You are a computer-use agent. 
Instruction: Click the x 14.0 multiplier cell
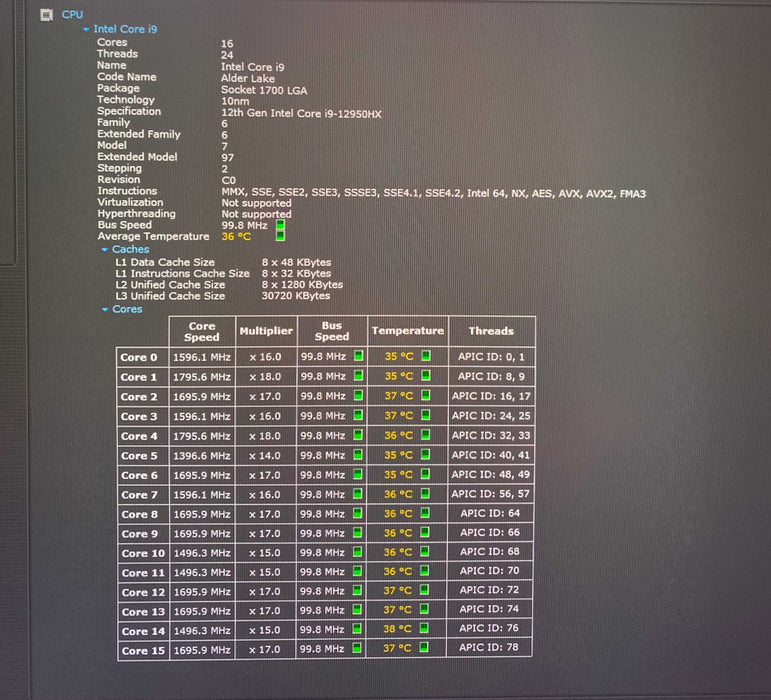tap(265, 456)
